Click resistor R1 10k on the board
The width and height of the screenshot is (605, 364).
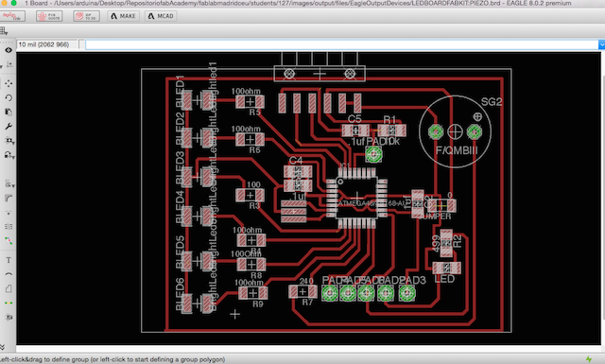point(392,130)
